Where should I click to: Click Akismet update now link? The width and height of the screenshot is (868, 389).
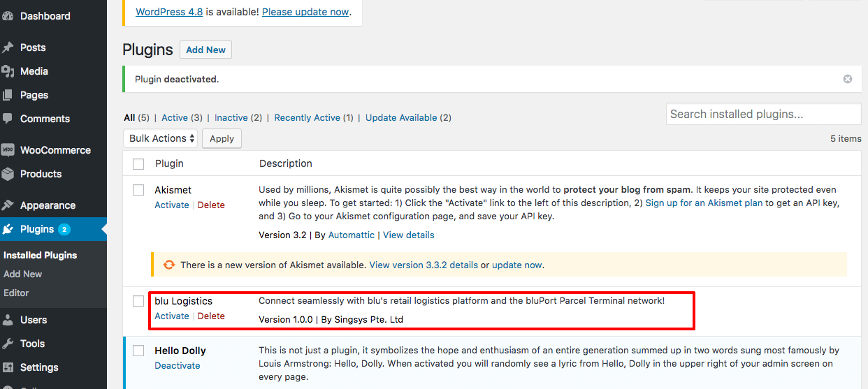tap(517, 265)
